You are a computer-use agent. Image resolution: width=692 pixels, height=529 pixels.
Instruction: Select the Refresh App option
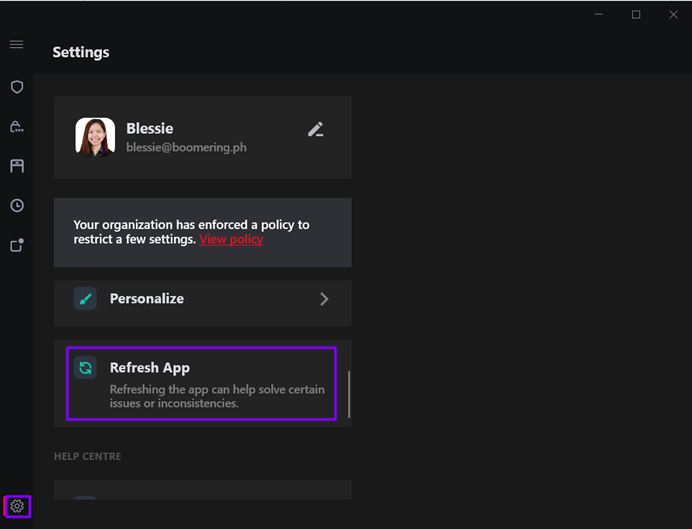(202, 384)
